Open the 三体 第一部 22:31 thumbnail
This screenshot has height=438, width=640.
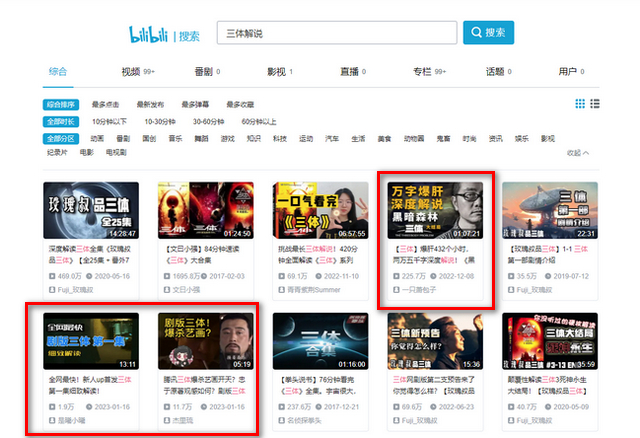tap(550, 211)
